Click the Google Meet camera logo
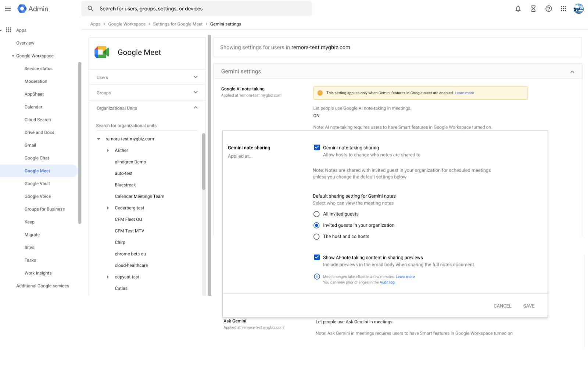This screenshot has width=588, height=376. click(102, 52)
